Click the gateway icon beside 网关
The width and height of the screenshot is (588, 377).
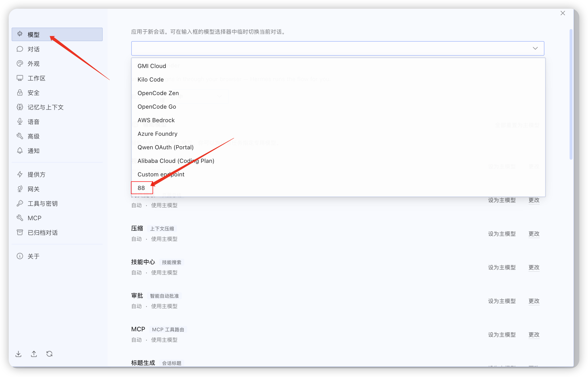pos(20,189)
